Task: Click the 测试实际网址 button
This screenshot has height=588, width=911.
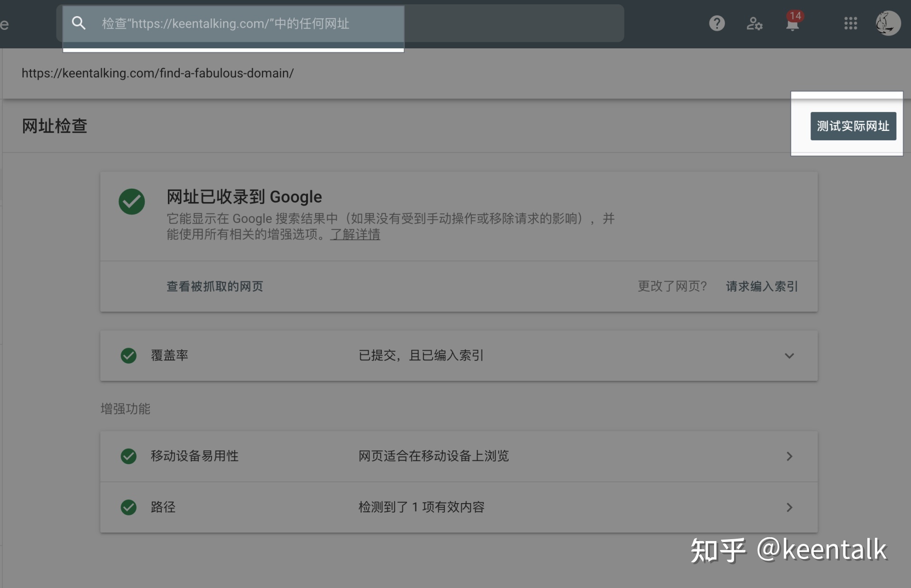Action: pos(853,126)
